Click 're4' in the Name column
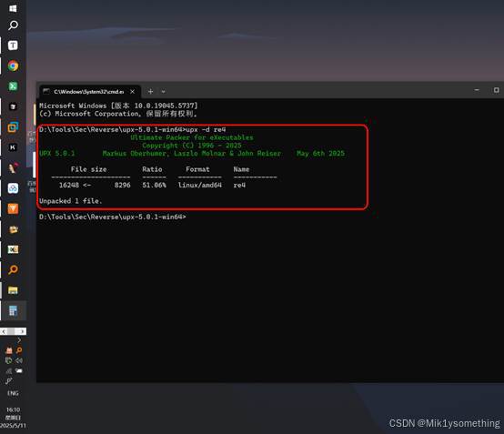 [239, 186]
